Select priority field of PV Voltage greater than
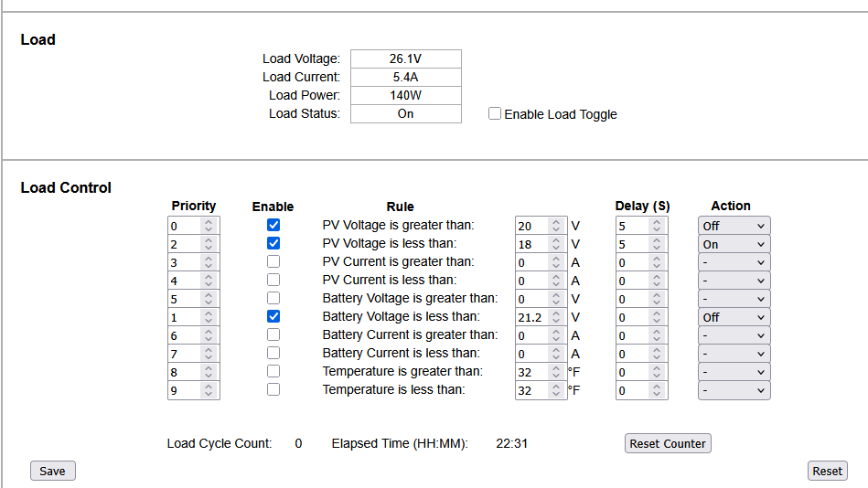The image size is (868, 488). pos(193,226)
